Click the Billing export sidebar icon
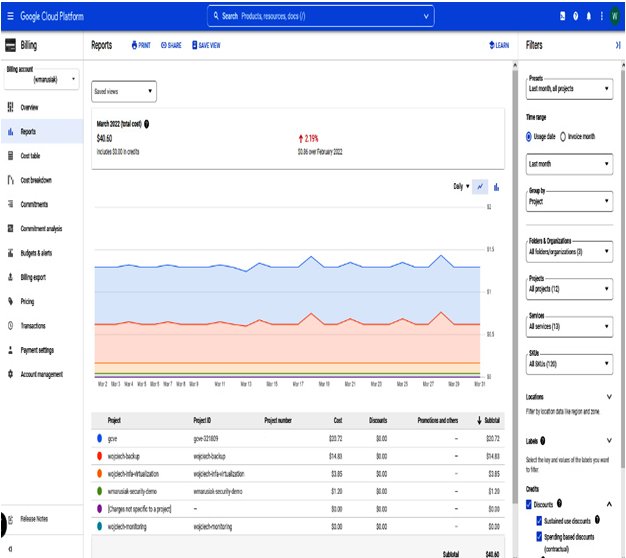 10,277
